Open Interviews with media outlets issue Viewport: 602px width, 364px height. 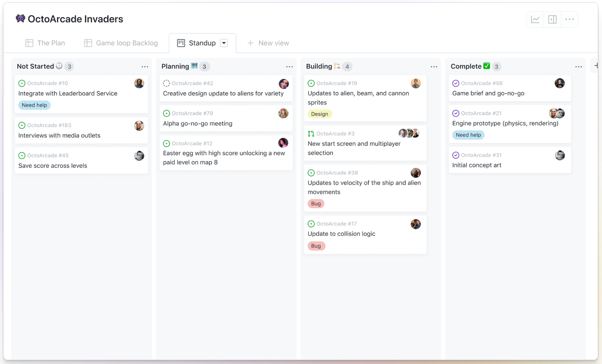click(59, 136)
